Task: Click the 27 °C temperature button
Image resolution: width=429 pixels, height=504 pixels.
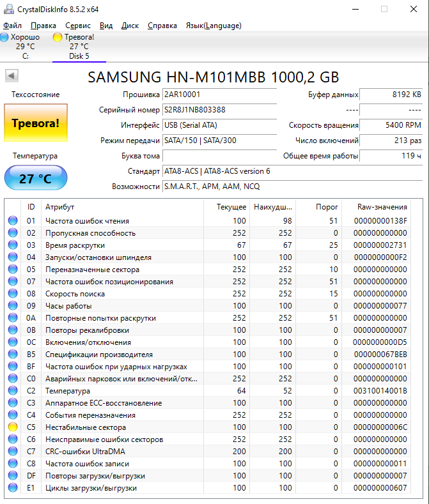Action: pos(36,178)
